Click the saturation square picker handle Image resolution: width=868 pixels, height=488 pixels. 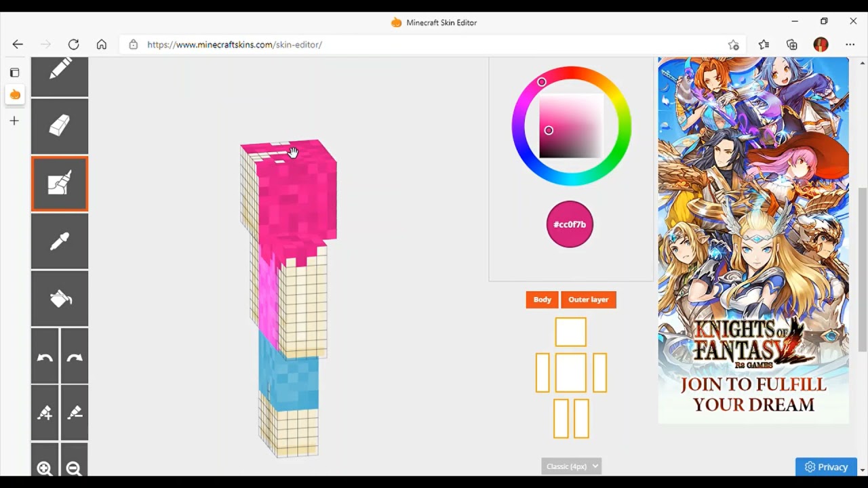[549, 131]
